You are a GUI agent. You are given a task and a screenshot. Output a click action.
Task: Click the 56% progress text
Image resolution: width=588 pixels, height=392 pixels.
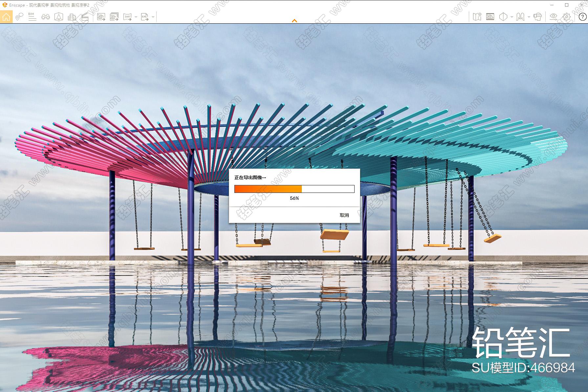pos(294,198)
